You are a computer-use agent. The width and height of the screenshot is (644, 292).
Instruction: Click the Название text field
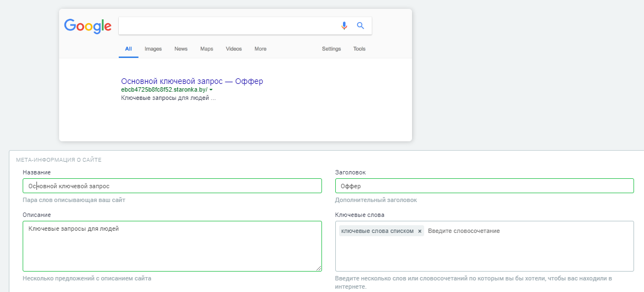(x=172, y=186)
